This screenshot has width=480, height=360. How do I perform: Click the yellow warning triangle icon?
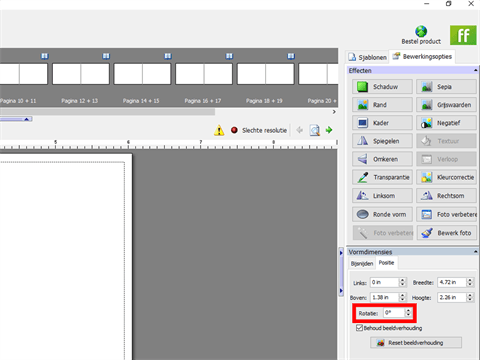219,130
